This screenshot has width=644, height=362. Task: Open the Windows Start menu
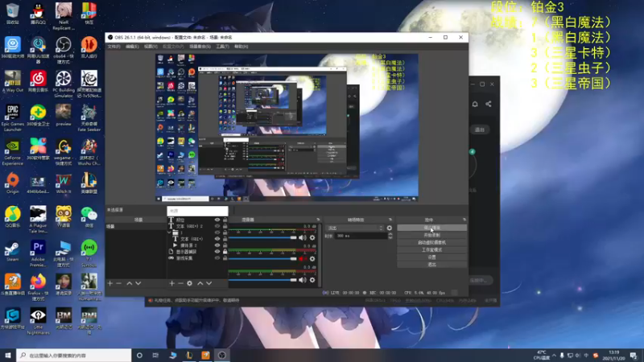point(8,356)
